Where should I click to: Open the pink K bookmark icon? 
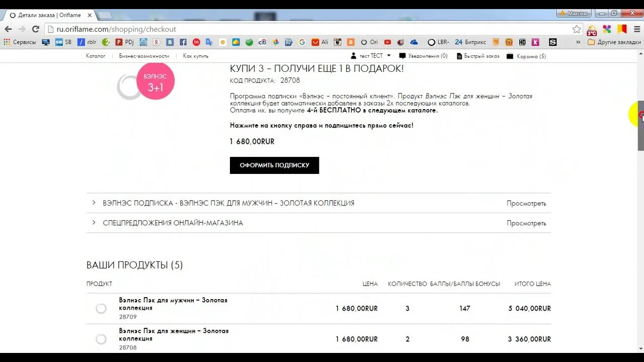coord(535,42)
